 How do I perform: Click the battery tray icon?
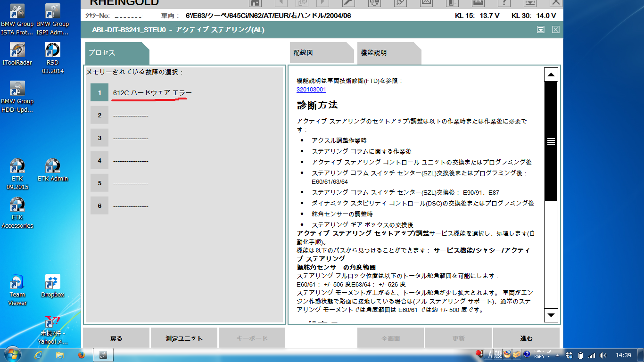tap(580, 355)
